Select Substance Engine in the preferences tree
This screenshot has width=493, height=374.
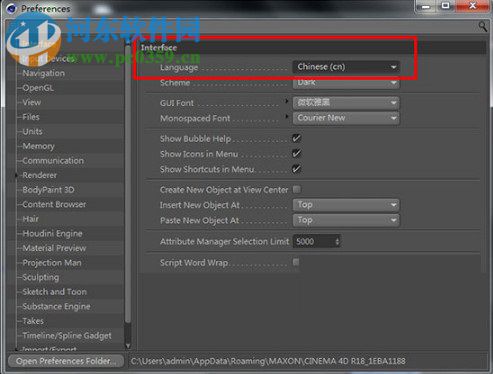tap(56, 306)
